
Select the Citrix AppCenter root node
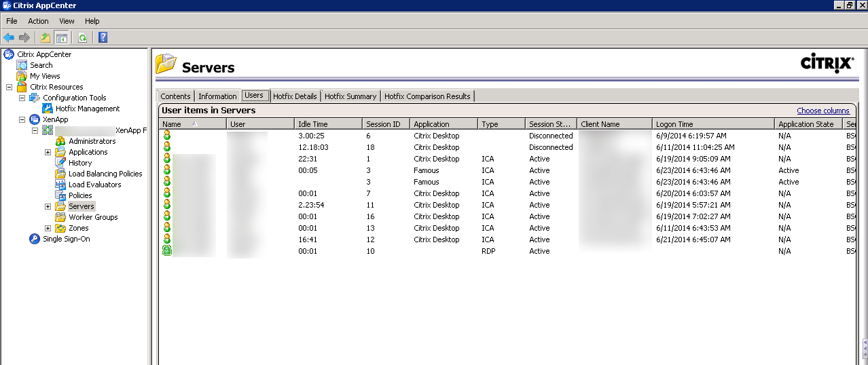(x=44, y=54)
